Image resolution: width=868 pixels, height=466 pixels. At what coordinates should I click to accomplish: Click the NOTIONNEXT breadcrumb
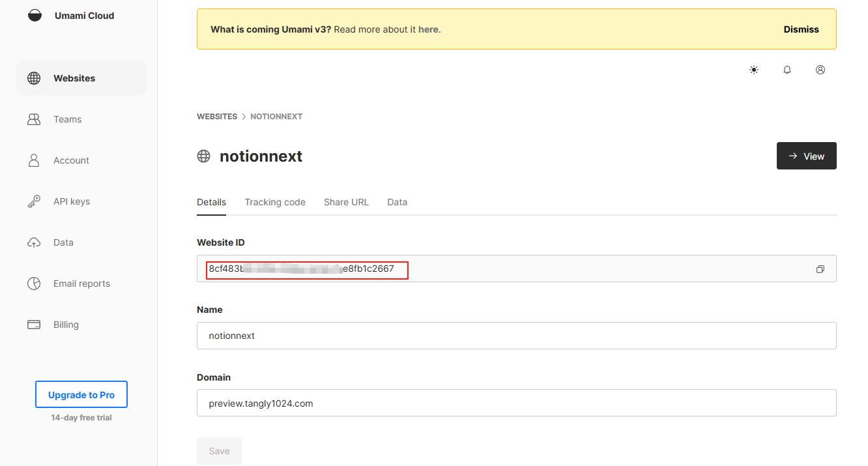click(276, 117)
